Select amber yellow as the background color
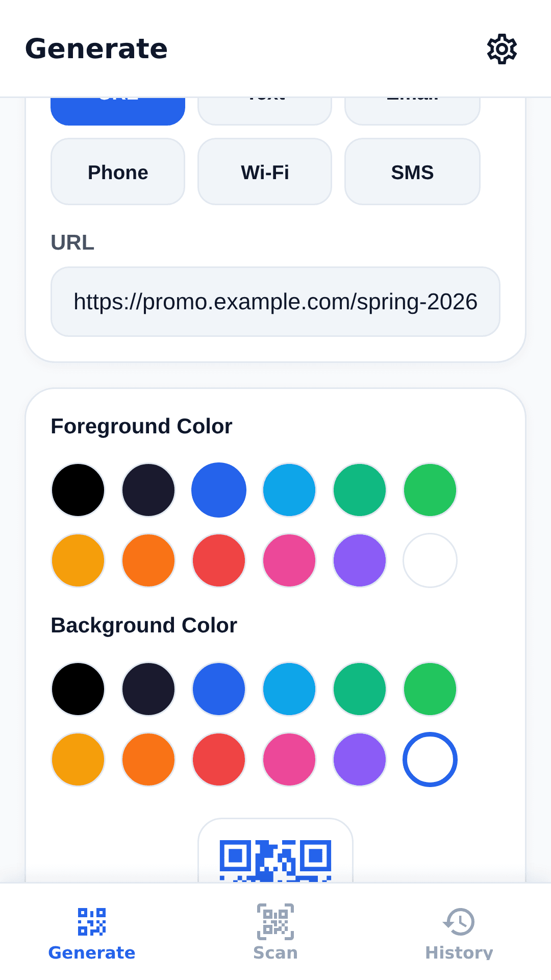The width and height of the screenshot is (551, 980). click(78, 759)
